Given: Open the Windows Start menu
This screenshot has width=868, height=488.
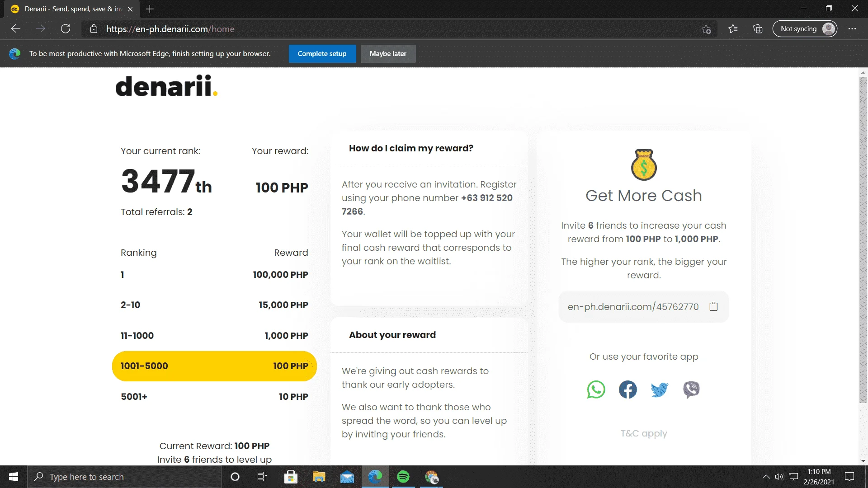Looking at the screenshot, I should [x=14, y=477].
